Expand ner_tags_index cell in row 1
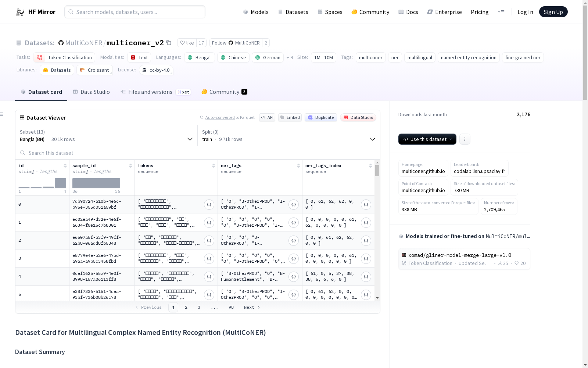The width and height of the screenshot is (588, 368). (x=366, y=223)
